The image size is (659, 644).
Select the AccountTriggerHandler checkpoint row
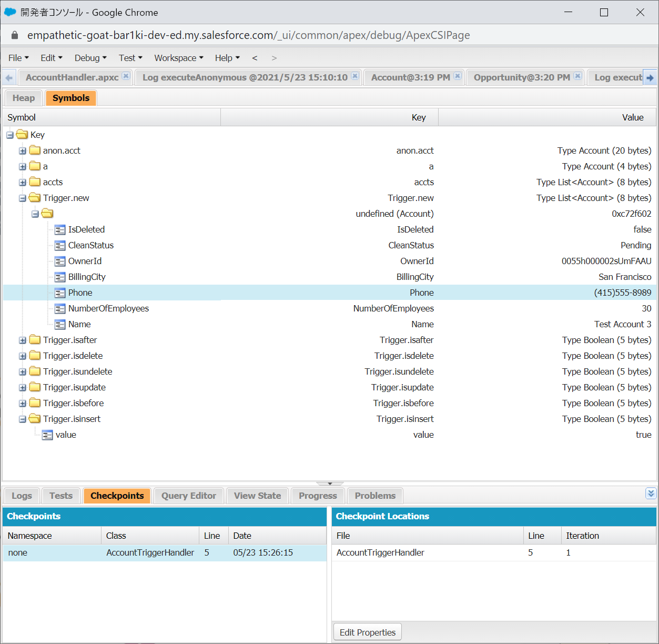(165, 552)
